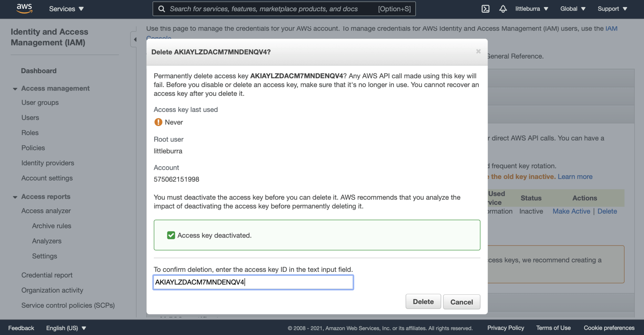Select Policies in the sidebar
Screen dimensions: 644x335
click(33, 148)
